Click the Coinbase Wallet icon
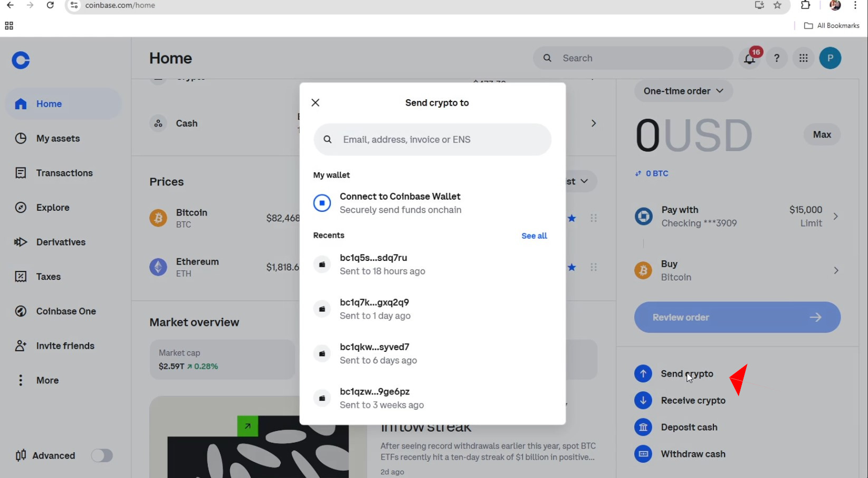868x478 pixels. tap(322, 203)
